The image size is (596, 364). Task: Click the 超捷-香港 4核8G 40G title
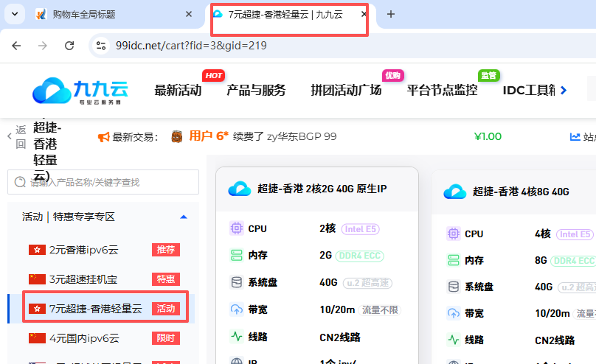pyautogui.click(x=521, y=192)
